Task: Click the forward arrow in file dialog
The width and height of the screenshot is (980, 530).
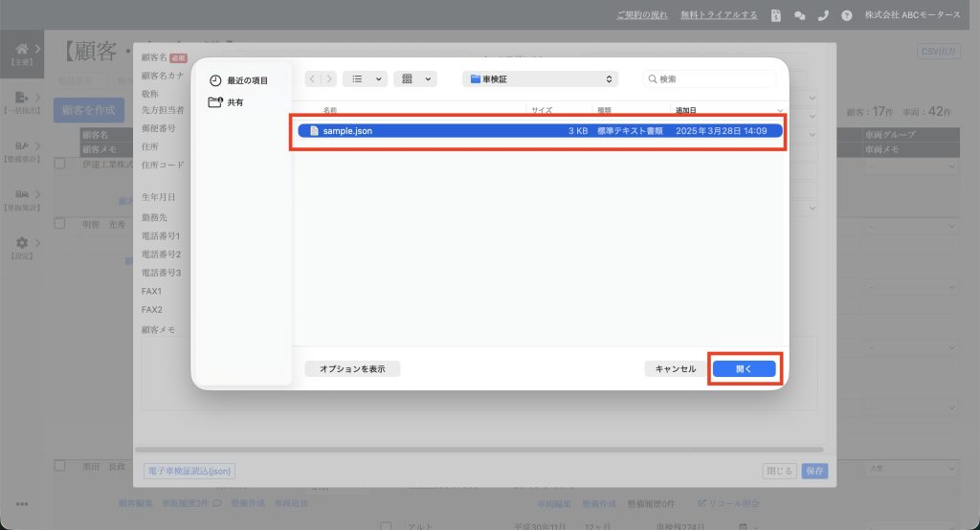Action: (329, 79)
